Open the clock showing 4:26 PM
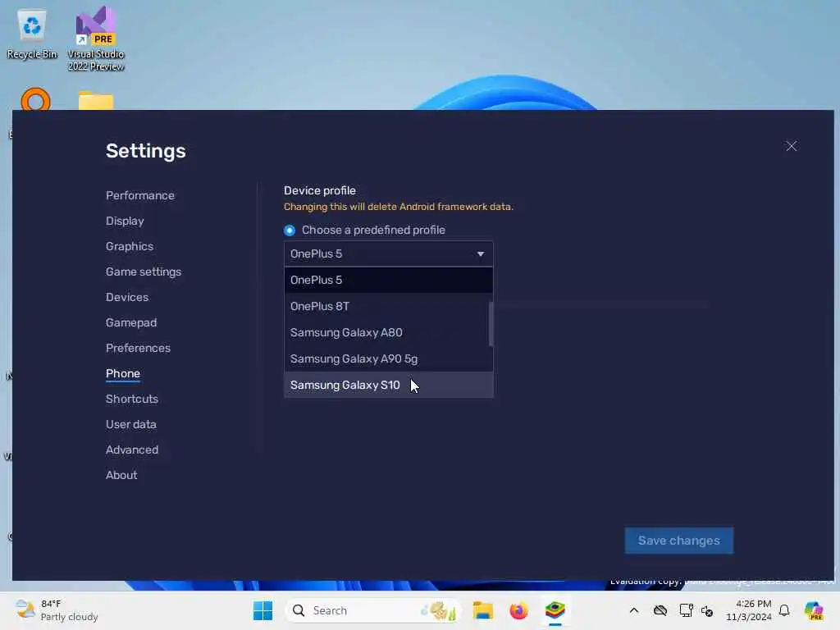The image size is (840, 630). [748, 610]
